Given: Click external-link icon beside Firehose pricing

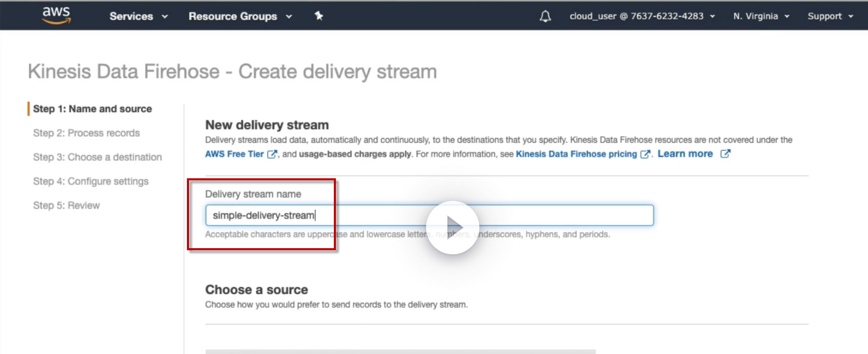Looking at the screenshot, I should (646, 154).
